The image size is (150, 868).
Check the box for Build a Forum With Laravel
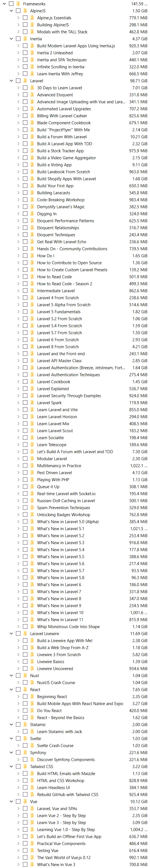tap(25, 137)
